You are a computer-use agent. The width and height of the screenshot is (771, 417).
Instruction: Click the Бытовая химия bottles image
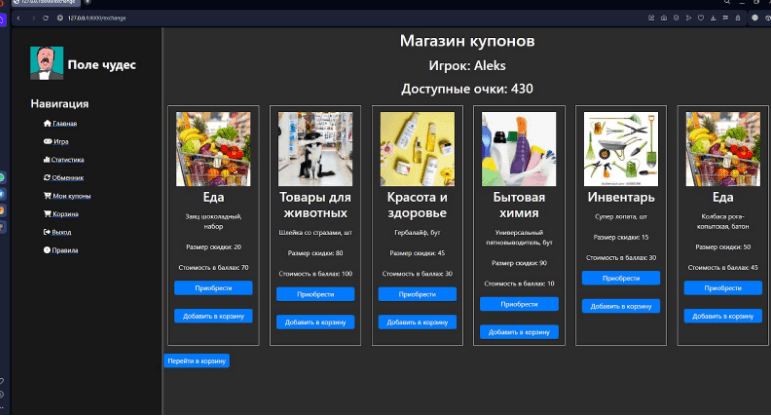[x=519, y=149]
